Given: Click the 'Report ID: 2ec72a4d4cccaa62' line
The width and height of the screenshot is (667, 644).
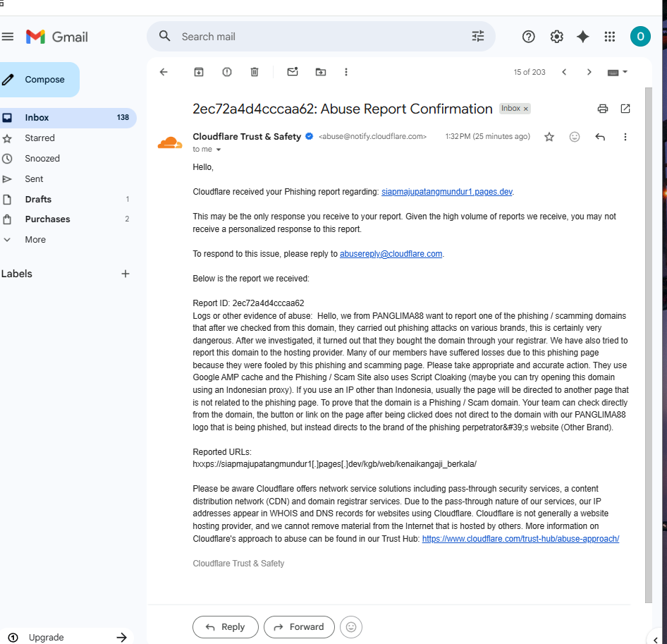Looking at the screenshot, I should [248, 303].
